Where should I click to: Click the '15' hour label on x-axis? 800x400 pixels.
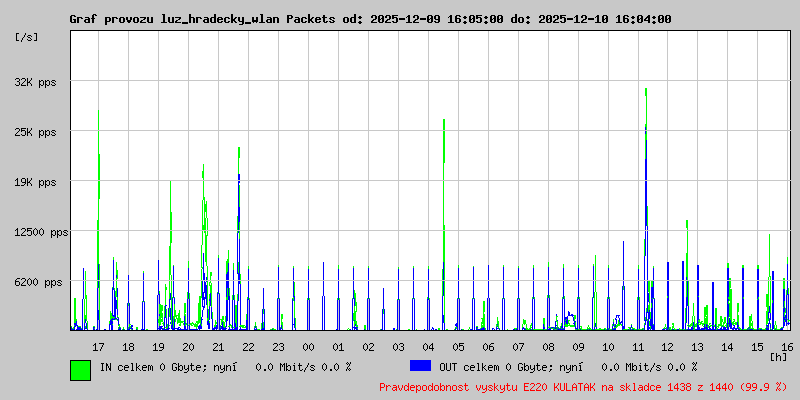[758, 347]
